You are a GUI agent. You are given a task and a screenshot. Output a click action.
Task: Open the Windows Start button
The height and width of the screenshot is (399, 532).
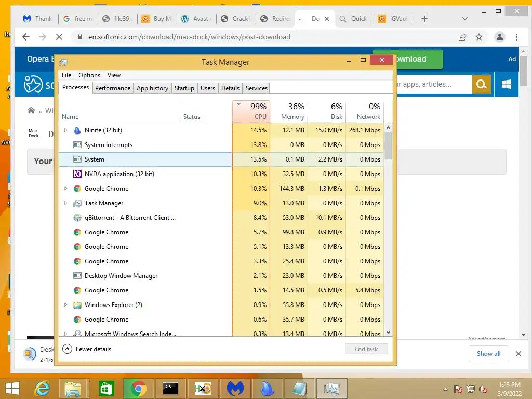pos(12,389)
